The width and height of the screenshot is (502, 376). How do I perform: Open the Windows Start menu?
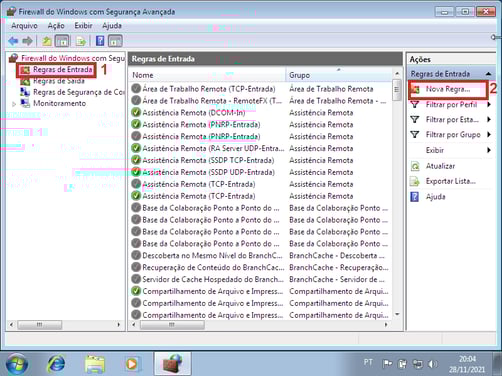click(17, 364)
